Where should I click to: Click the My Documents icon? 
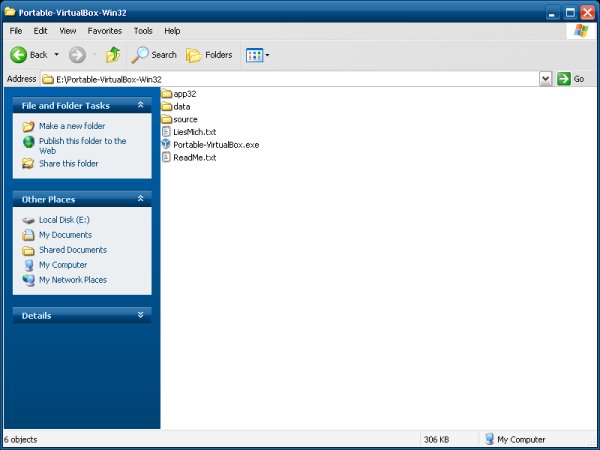click(x=28, y=235)
